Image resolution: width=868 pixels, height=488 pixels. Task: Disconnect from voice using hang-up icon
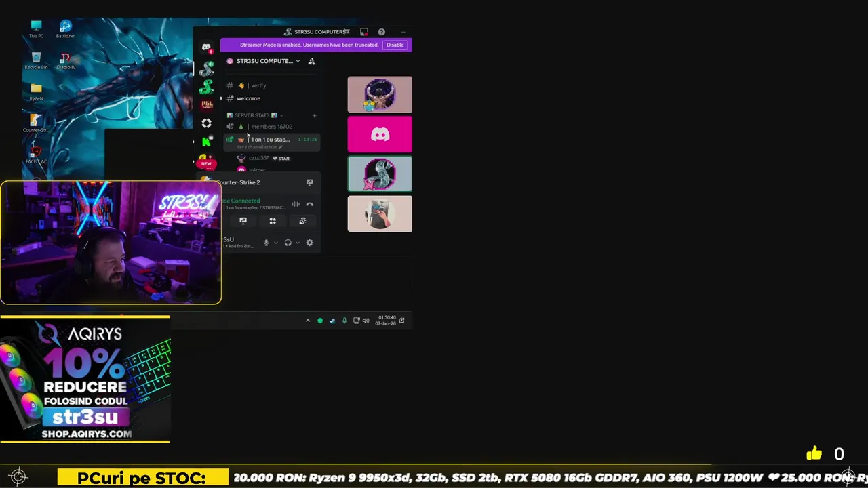coord(310,204)
